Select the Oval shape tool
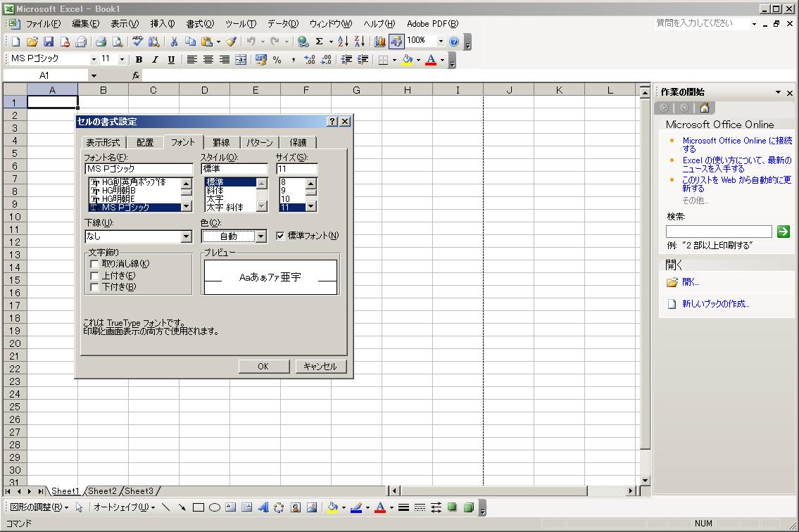The image size is (799, 532). pos(215,507)
